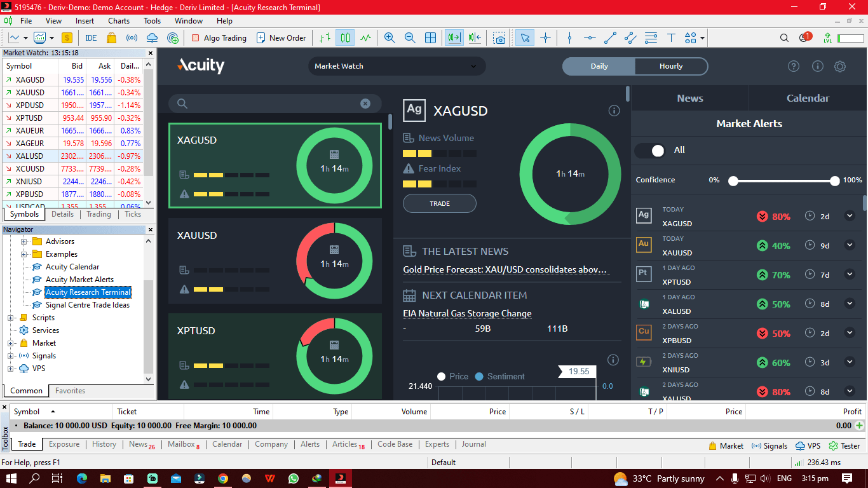Click the gold dollar-sign toolbar icon
The width and height of the screenshot is (868, 488).
pyautogui.click(x=67, y=38)
